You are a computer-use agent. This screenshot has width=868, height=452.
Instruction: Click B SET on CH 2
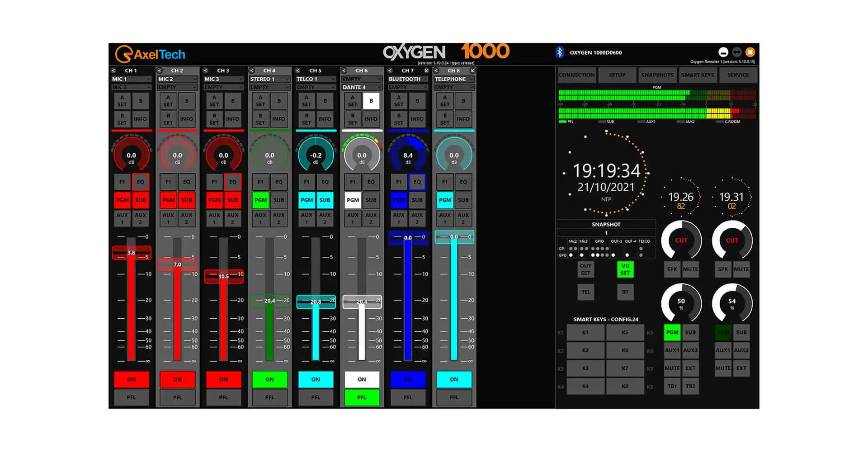point(168,119)
